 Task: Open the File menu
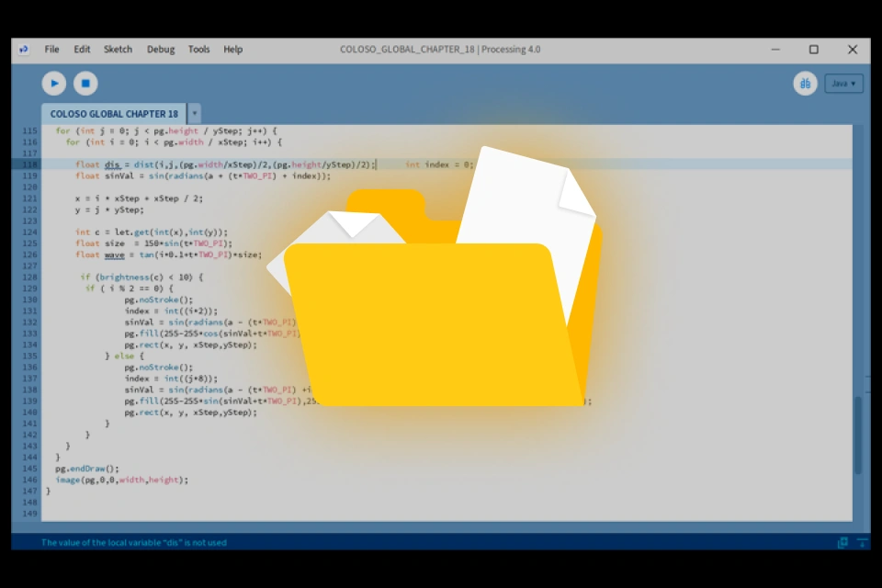51,49
